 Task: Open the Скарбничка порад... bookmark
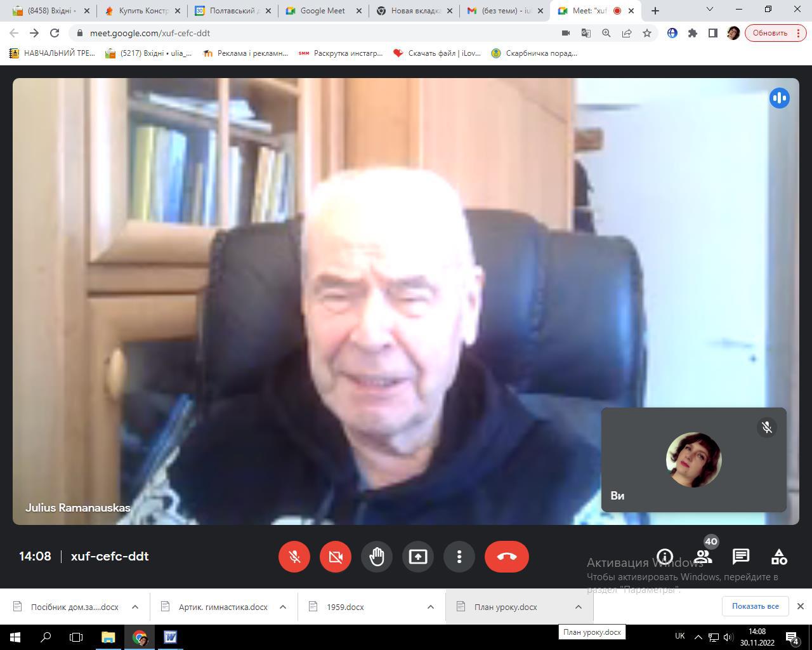[534, 53]
